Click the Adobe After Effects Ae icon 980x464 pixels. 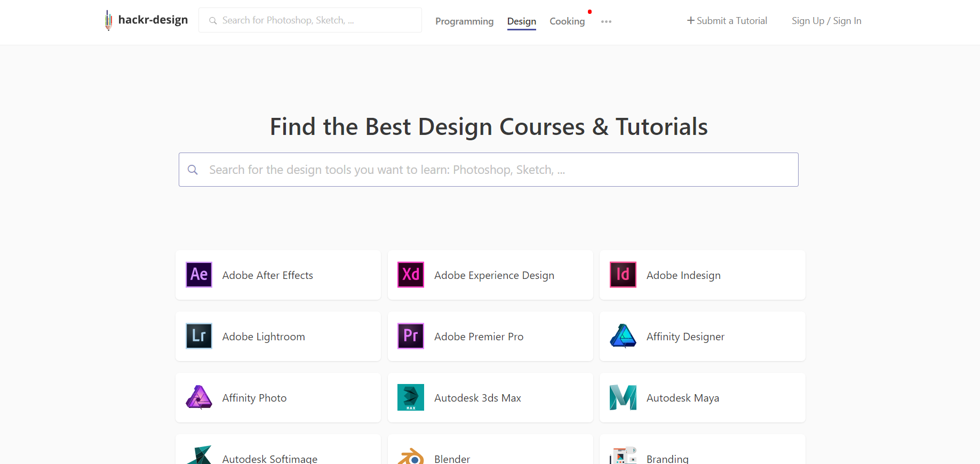[199, 275]
